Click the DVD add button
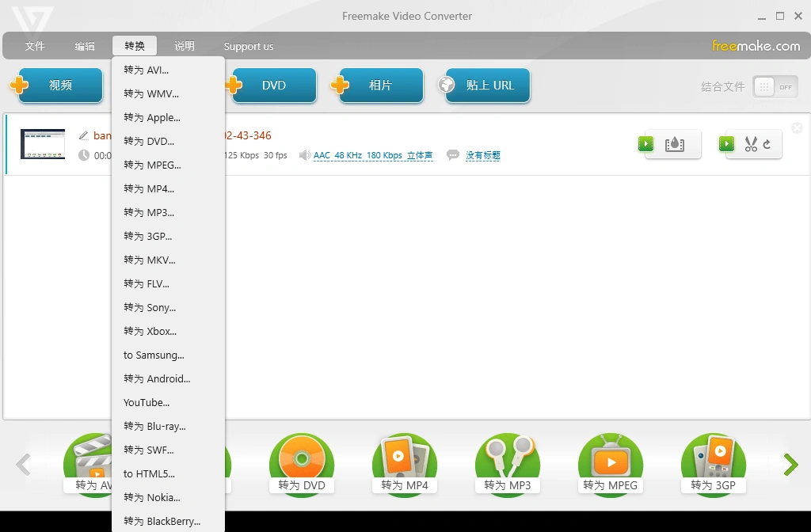This screenshot has height=532, width=811. click(273, 85)
